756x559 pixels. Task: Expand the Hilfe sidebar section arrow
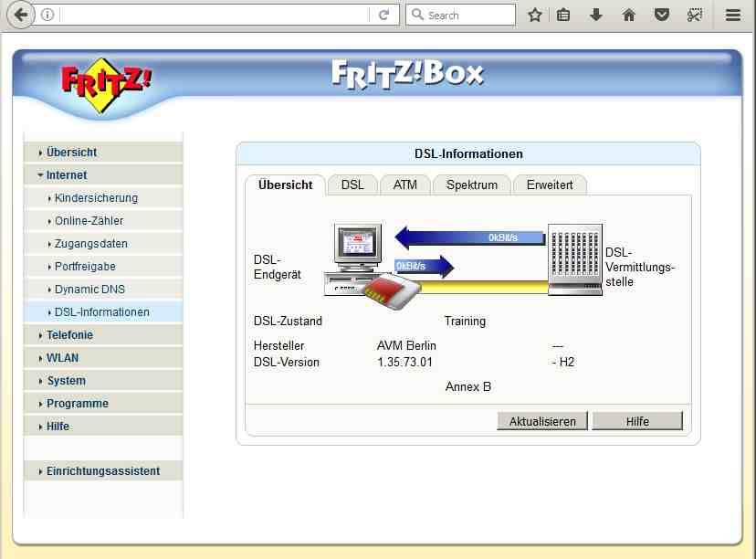tap(40, 427)
